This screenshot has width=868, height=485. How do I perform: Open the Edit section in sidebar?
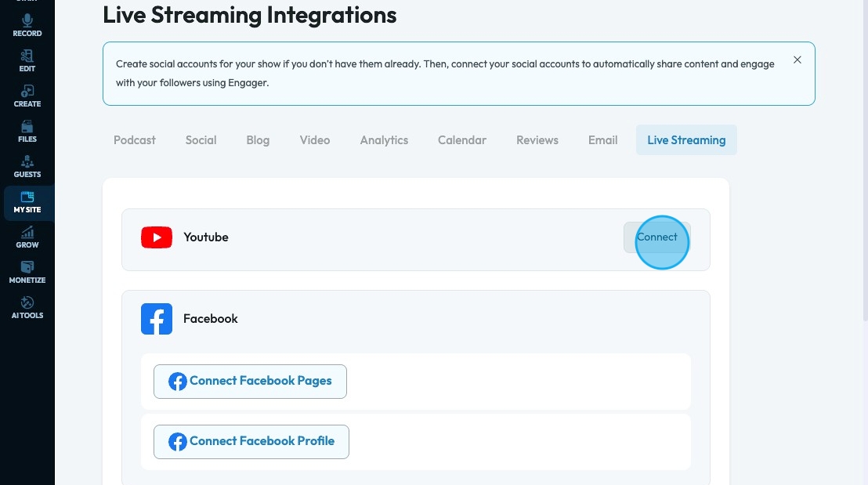point(27,61)
